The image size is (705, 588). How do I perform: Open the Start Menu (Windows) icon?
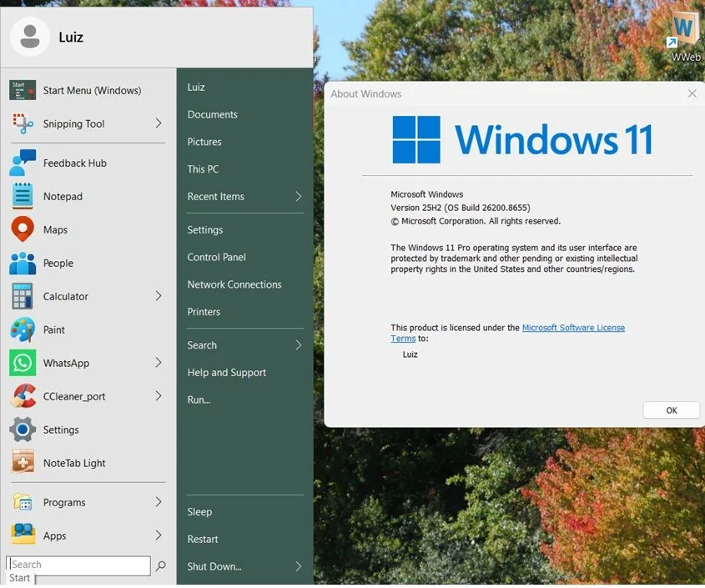tap(23, 90)
